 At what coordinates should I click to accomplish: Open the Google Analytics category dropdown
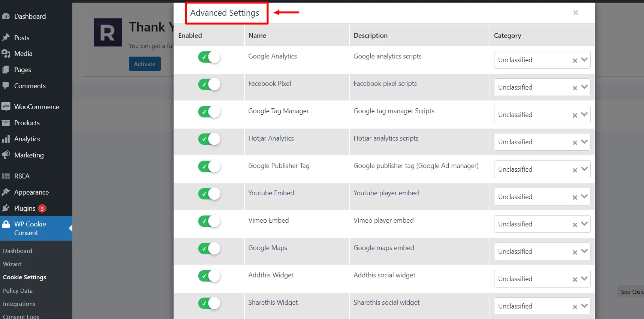(x=584, y=60)
